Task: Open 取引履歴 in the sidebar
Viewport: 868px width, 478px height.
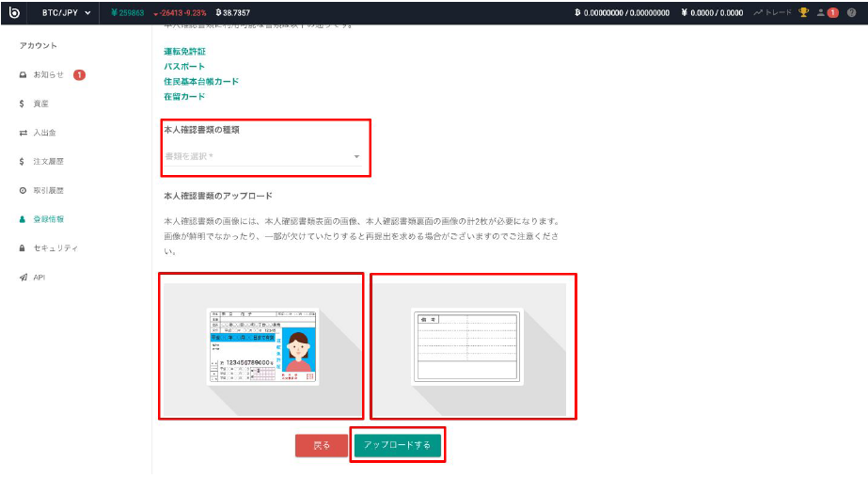Action: pyautogui.click(x=48, y=190)
